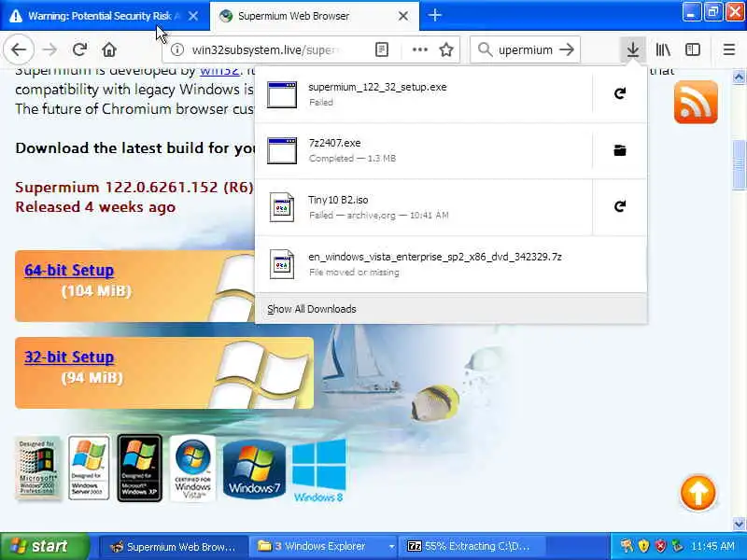Screen dimensions: 747x560
Task: Retry the Tiny10 B2.iso download
Action: 619,206
